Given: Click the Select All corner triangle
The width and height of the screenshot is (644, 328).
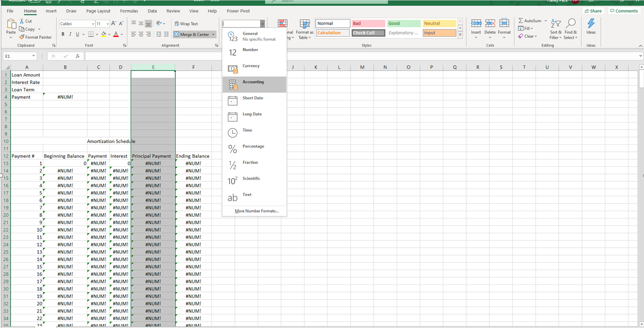Looking at the screenshot, I should coord(7,67).
